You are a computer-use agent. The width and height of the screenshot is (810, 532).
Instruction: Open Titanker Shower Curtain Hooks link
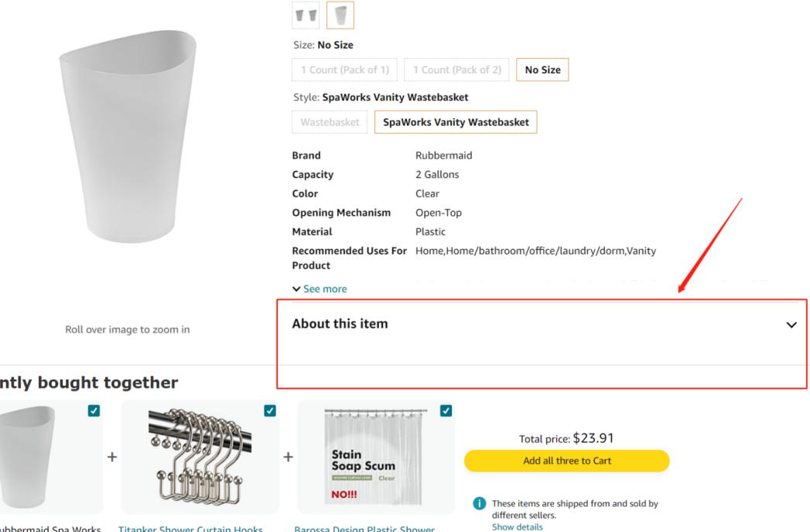[190, 529]
